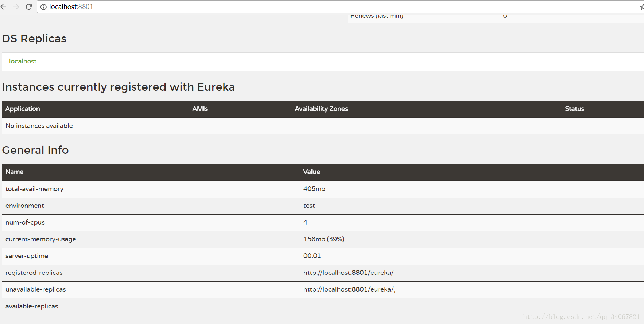Select the num-of-cpus value 4
The width and height of the screenshot is (644, 324).
coord(305,222)
